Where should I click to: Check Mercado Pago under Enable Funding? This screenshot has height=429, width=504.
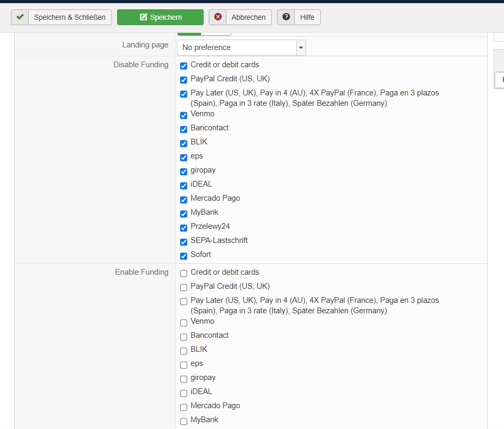(x=184, y=408)
